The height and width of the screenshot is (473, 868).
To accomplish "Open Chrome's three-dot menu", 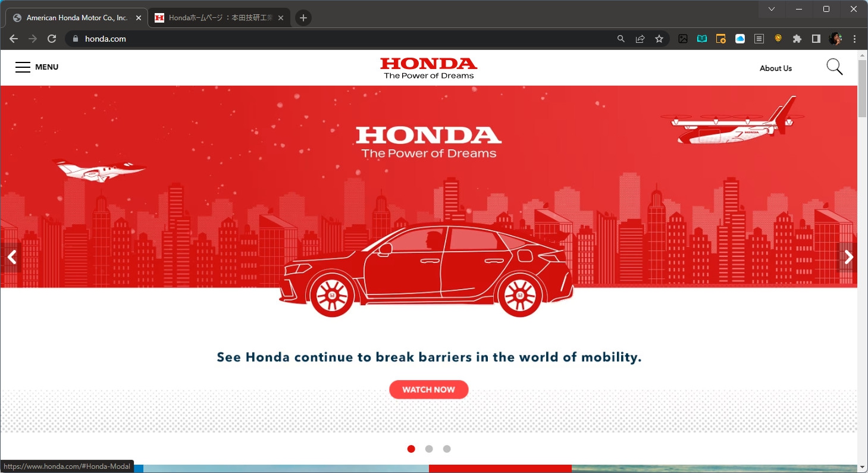I will (x=855, y=39).
